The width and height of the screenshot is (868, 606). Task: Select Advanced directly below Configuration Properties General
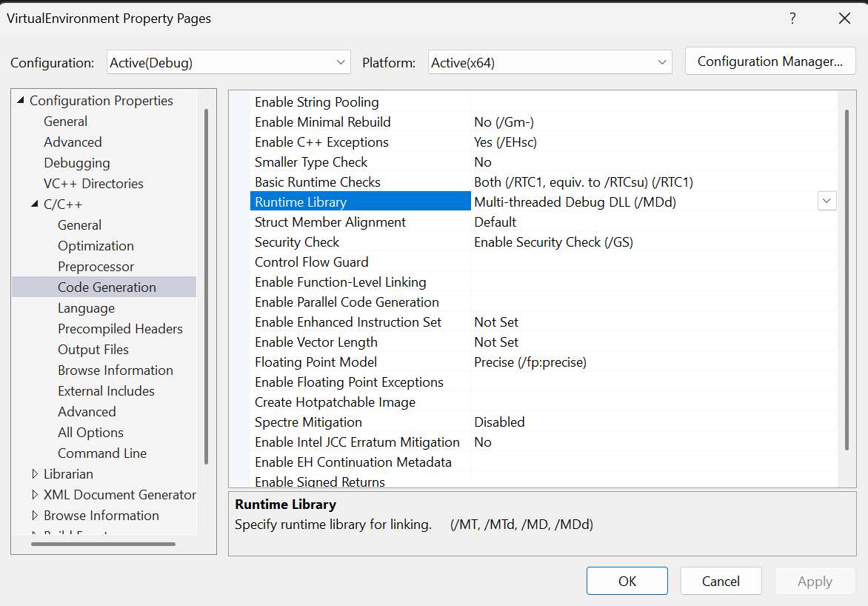(73, 141)
